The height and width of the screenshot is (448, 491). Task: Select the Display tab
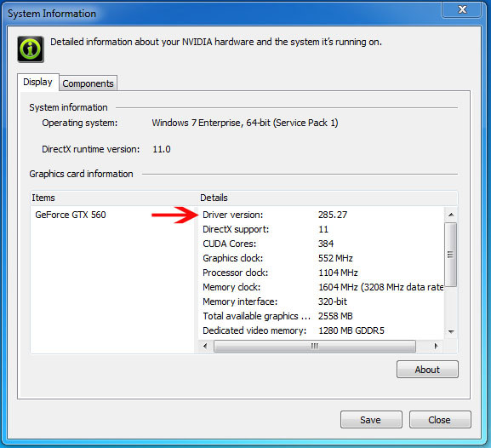point(38,82)
